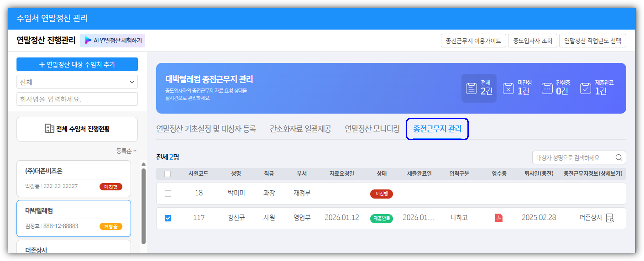Click the scroll-up arrow in client list

(x=143, y=164)
